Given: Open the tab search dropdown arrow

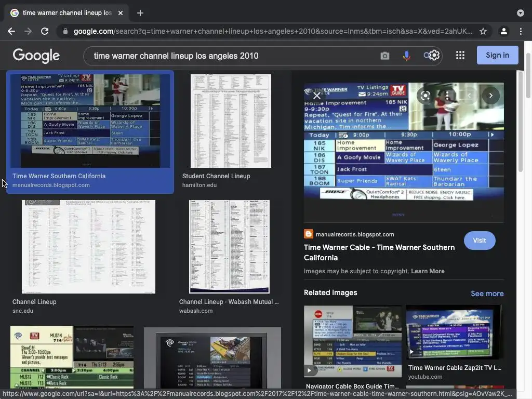Looking at the screenshot, I should (x=521, y=13).
